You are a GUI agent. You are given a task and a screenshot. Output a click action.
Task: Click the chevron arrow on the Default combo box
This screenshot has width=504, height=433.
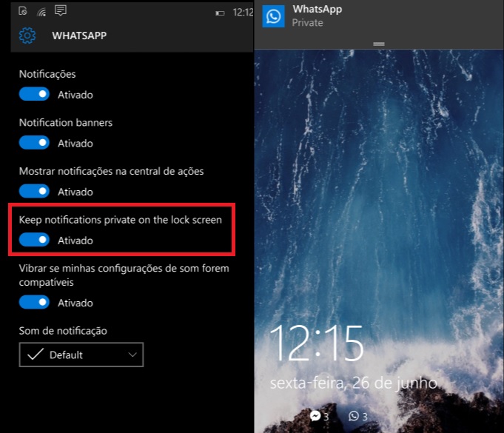(132, 355)
